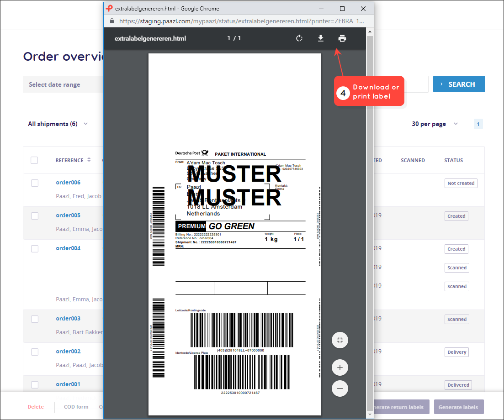This screenshot has height=420, width=504.
Task: Go to page 1 of results
Action: click(478, 124)
